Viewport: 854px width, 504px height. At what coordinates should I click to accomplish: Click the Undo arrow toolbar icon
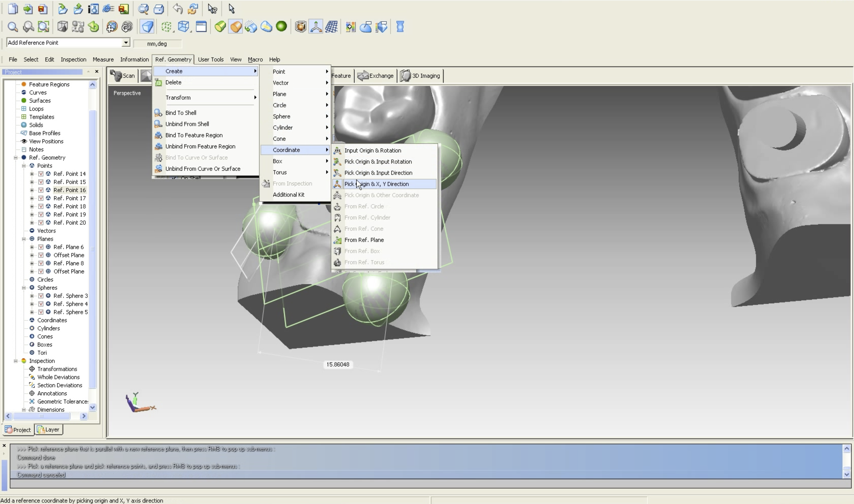(177, 8)
